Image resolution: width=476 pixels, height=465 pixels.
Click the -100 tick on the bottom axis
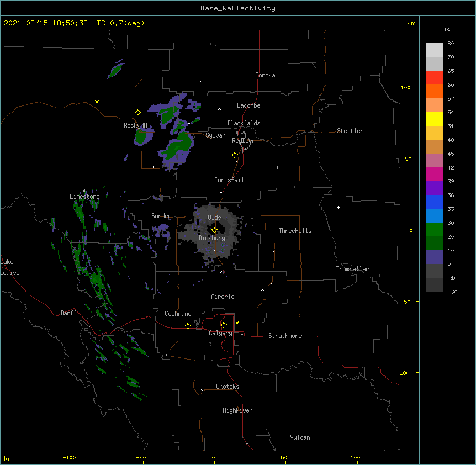[69, 458]
